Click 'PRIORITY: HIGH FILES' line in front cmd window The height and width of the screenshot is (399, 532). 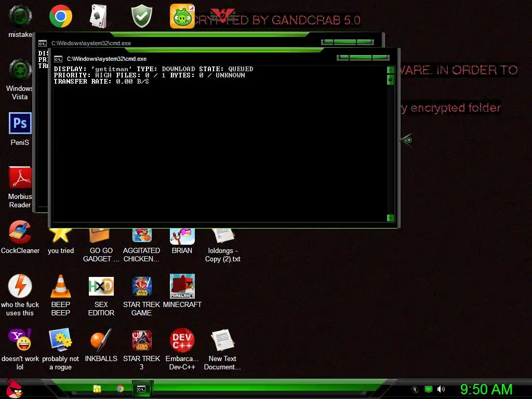tap(149, 75)
